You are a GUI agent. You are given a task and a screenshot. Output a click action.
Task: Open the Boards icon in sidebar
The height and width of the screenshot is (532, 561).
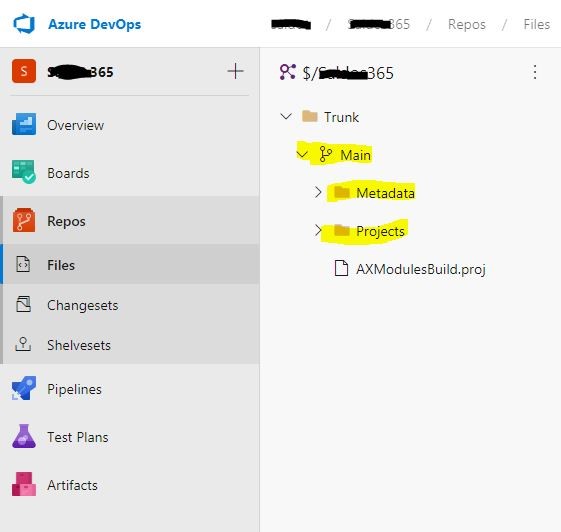click(24, 172)
